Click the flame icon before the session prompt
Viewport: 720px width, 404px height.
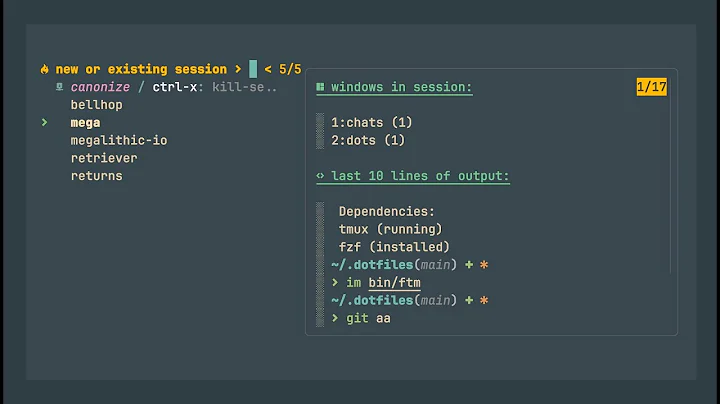[x=44, y=69]
